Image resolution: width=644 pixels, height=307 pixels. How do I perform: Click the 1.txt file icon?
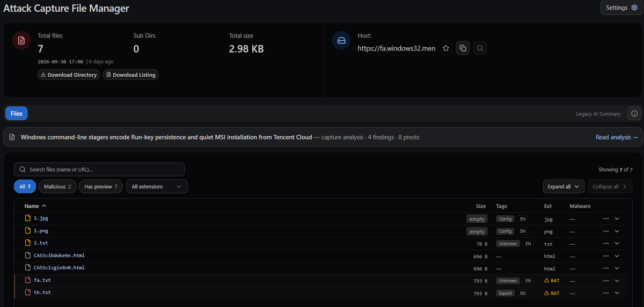point(28,243)
